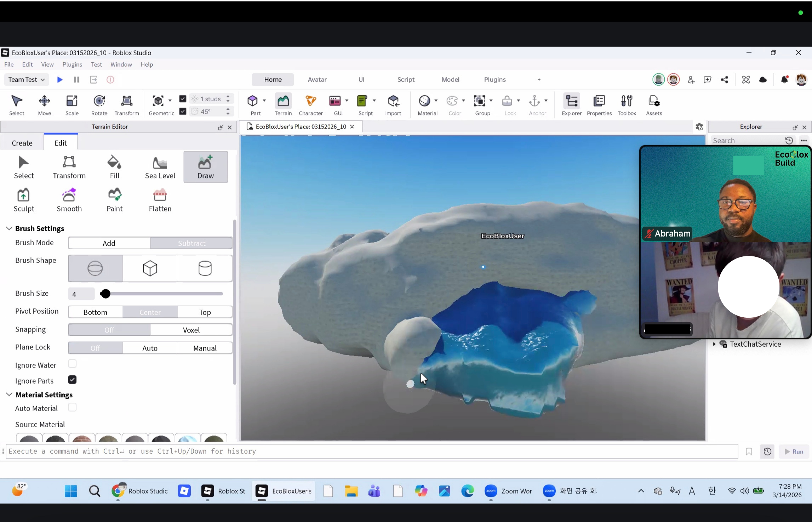Toggle the Auto Material checkbox
The width and height of the screenshot is (812, 522).
tap(72, 407)
